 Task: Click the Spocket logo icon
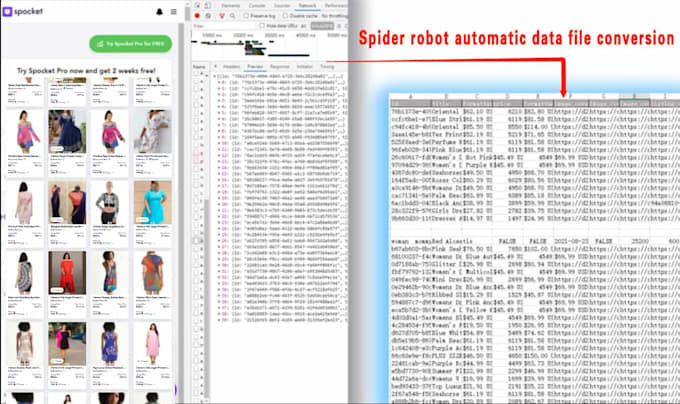(x=7, y=12)
